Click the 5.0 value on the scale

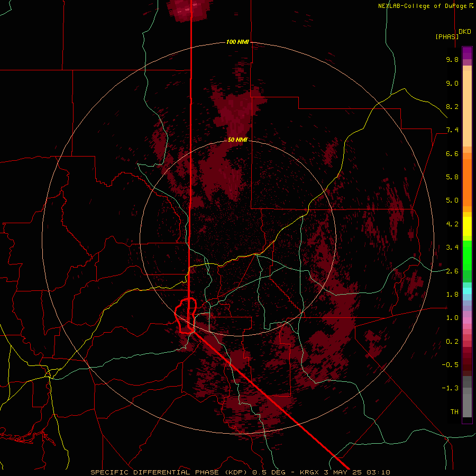pos(452,200)
